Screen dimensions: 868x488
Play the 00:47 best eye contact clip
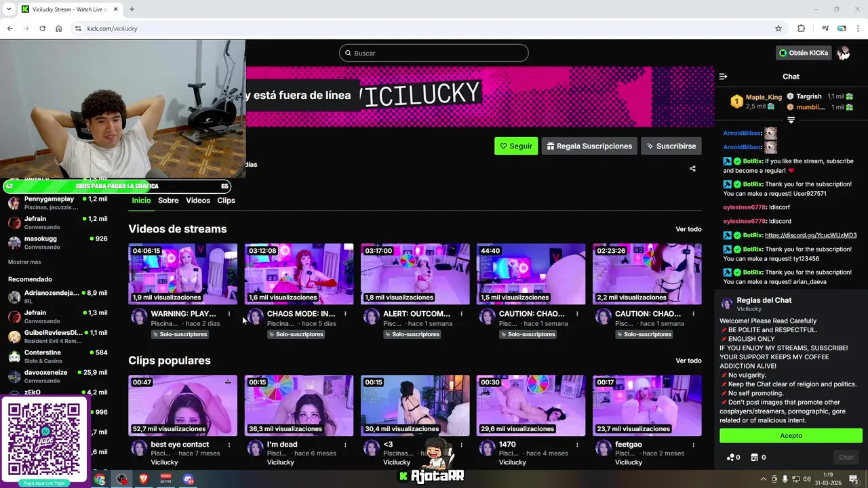coord(183,405)
